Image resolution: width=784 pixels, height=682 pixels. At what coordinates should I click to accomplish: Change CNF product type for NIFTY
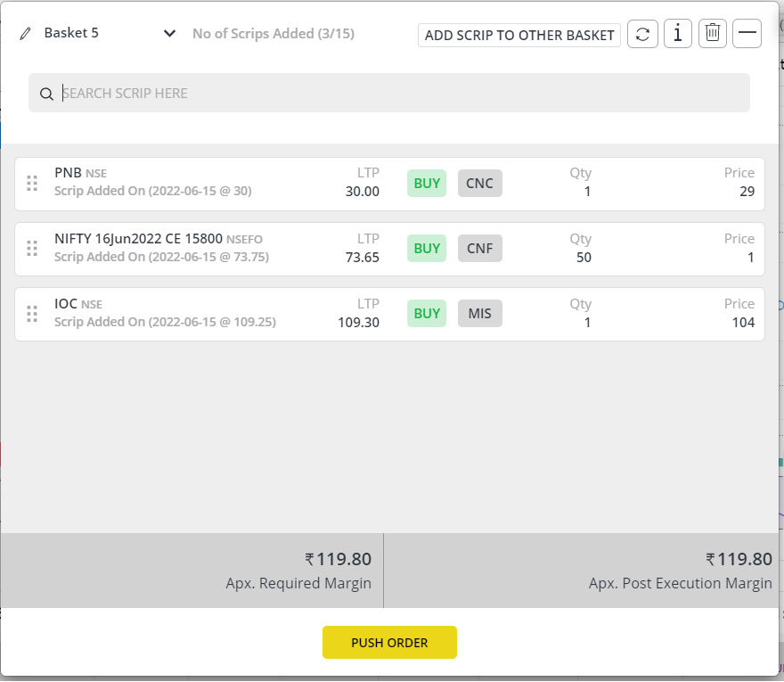coord(480,248)
